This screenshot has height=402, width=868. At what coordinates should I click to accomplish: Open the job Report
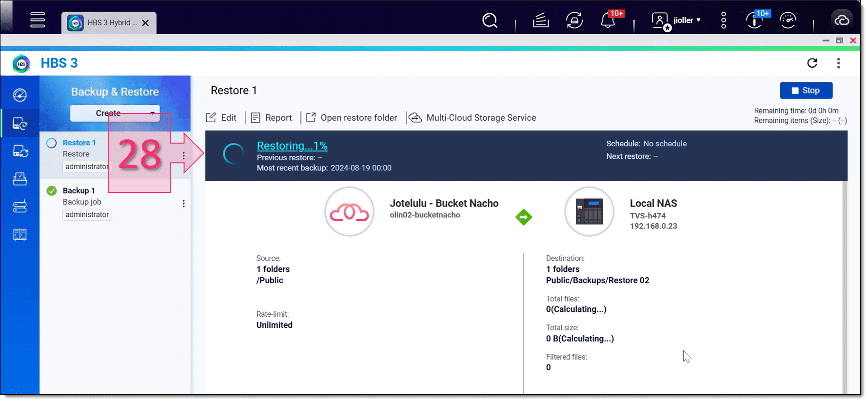pyautogui.click(x=272, y=117)
